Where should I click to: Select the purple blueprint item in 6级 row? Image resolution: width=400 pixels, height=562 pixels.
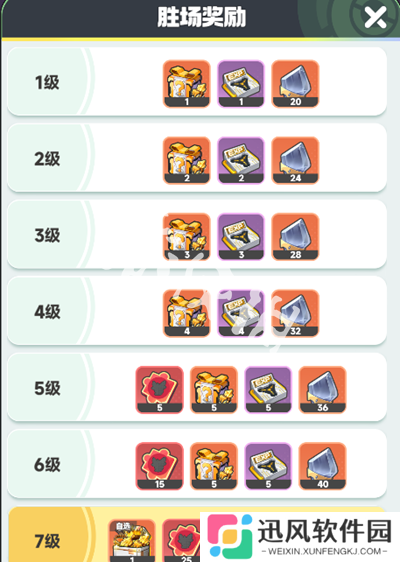pyautogui.click(x=268, y=466)
